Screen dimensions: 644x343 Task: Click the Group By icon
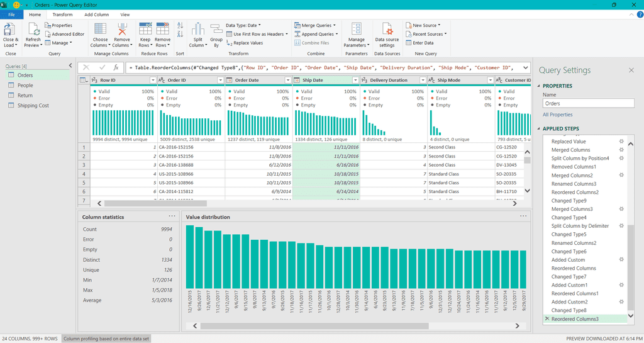point(217,30)
